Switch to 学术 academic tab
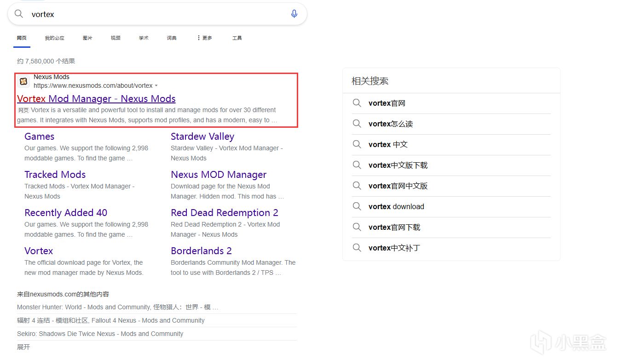The image size is (624, 364). coord(144,38)
